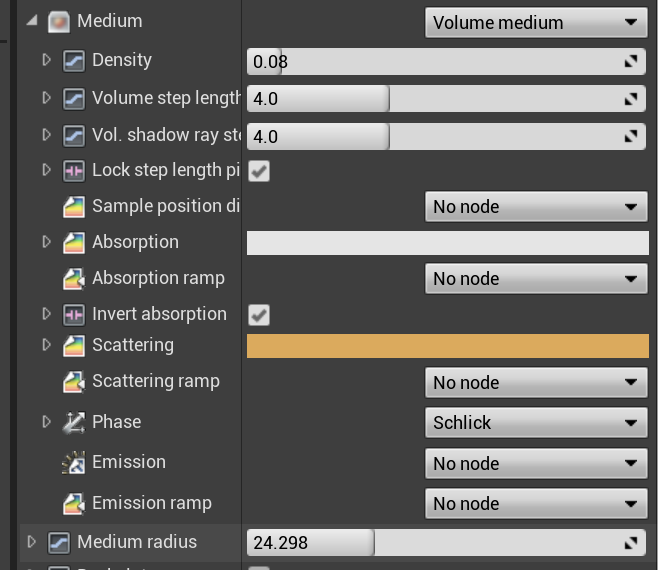Open the Volume medium type dropdown

[x=535, y=22]
